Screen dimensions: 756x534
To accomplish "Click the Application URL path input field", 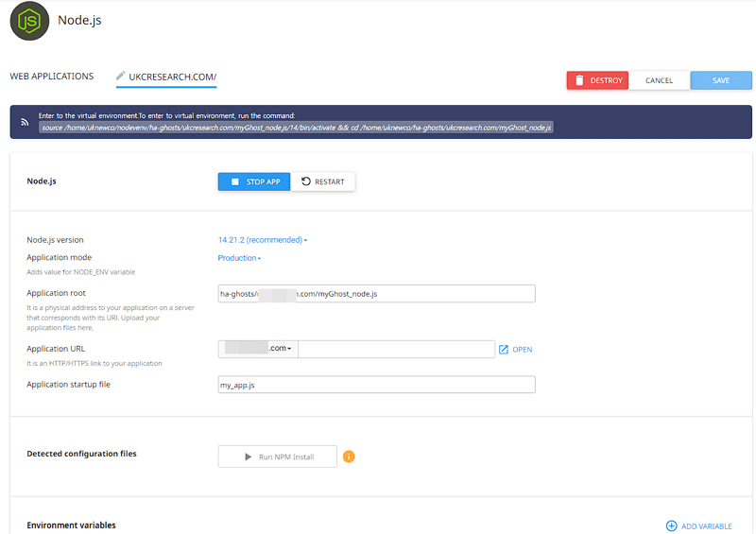I will point(396,349).
